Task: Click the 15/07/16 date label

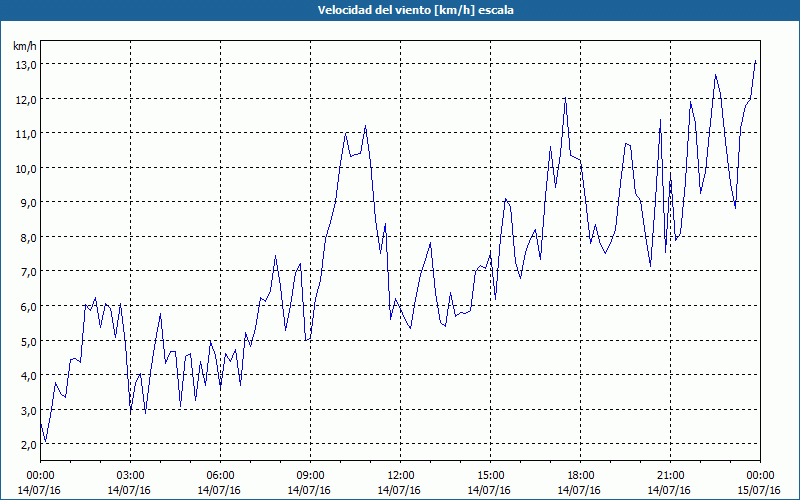Action: coord(759,490)
